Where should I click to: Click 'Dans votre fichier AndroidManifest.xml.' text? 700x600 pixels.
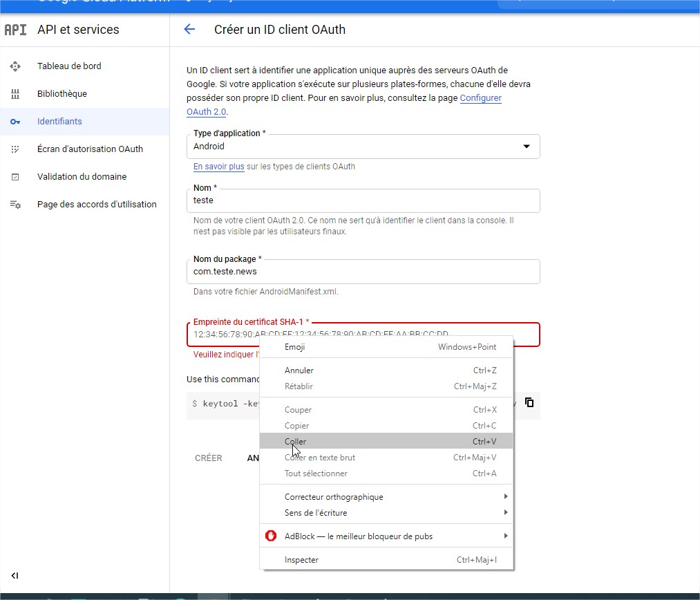(x=265, y=292)
